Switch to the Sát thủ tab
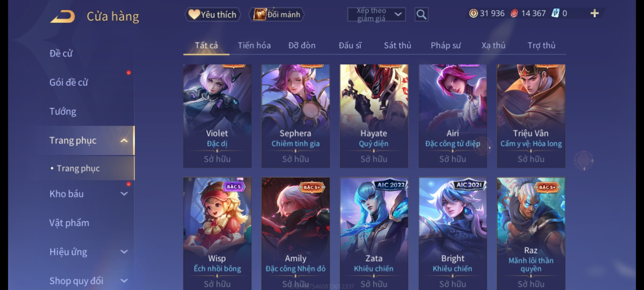 click(x=397, y=45)
